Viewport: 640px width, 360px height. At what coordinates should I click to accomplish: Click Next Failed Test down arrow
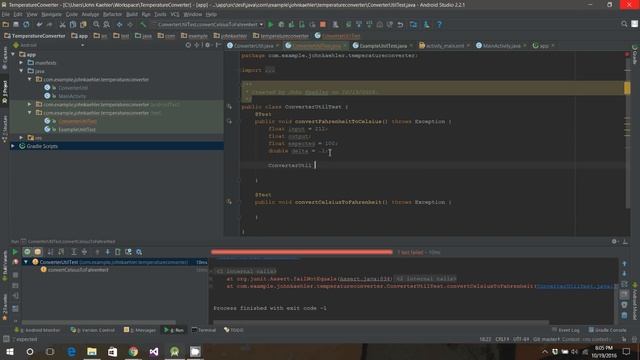click(x=107, y=252)
